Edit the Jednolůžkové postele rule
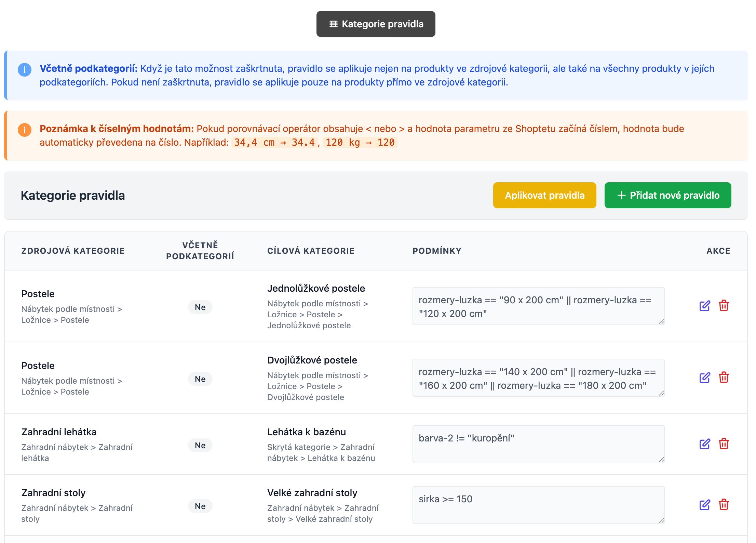The height and width of the screenshot is (543, 756). pyautogui.click(x=704, y=306)
